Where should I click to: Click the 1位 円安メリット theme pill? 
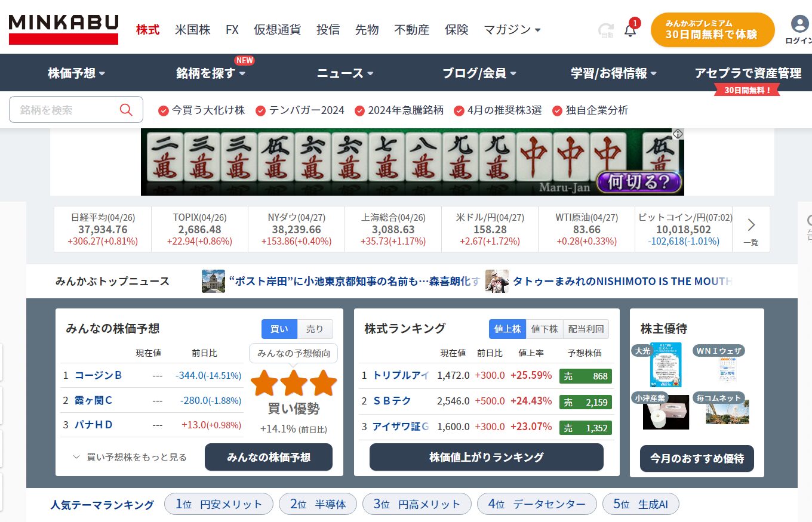coord(219,504)
